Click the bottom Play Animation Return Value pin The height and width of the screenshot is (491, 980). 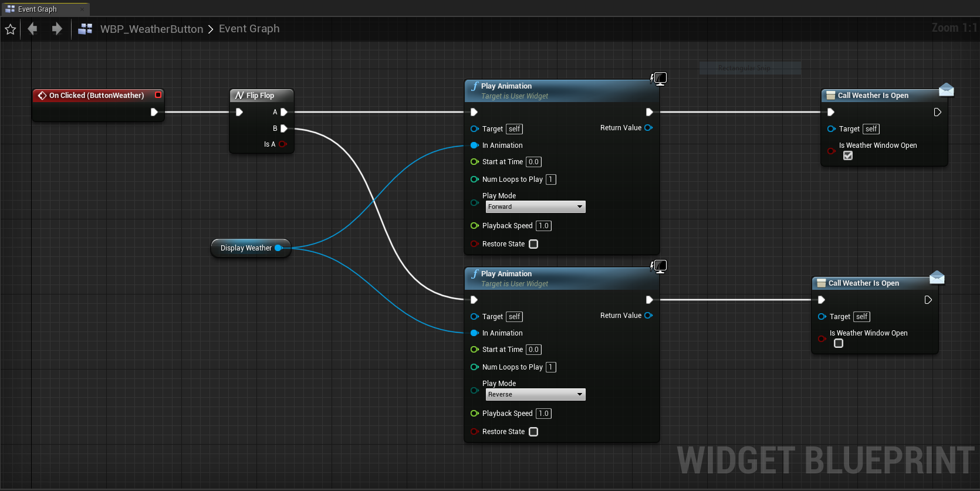pos(648,316)
